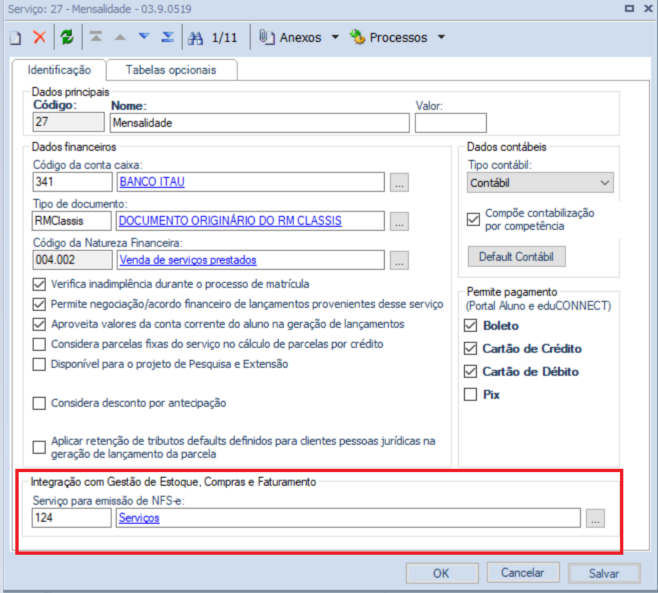Toggle Aproveita valores da conta corrente checkbox
The height and width of the screenshot is (593, 658).
pyautogui.click(x=39, y=324)
